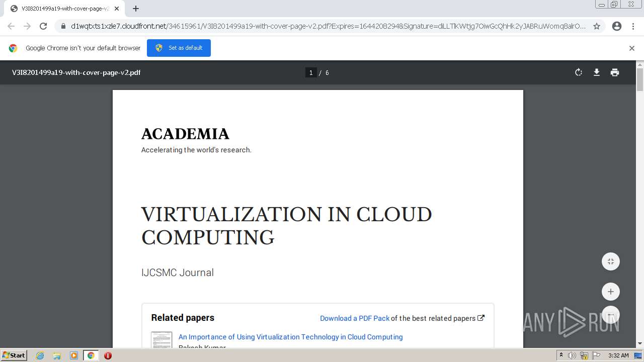644x362 pixels.
Task: Click the scrollbar down arrow
Action: (640, 343)
